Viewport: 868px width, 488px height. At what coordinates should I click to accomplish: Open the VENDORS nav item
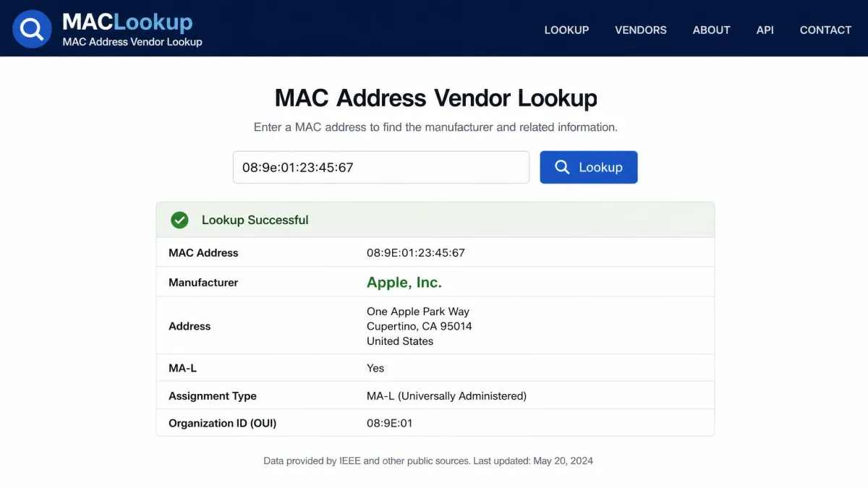pyautogui.click(x=641, y=30)
